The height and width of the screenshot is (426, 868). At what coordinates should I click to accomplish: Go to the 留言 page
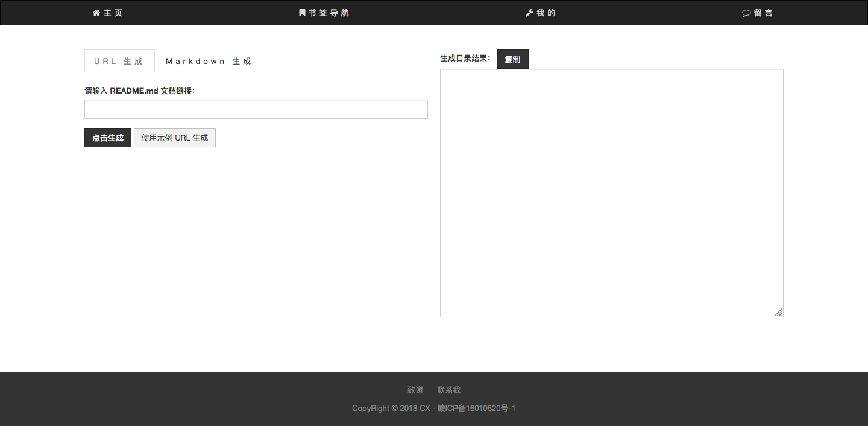click(758, 13)
